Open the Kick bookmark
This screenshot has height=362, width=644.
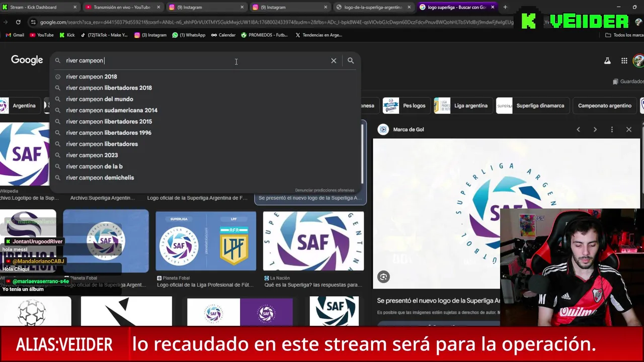pyautogui.click(x=67, y=35)
